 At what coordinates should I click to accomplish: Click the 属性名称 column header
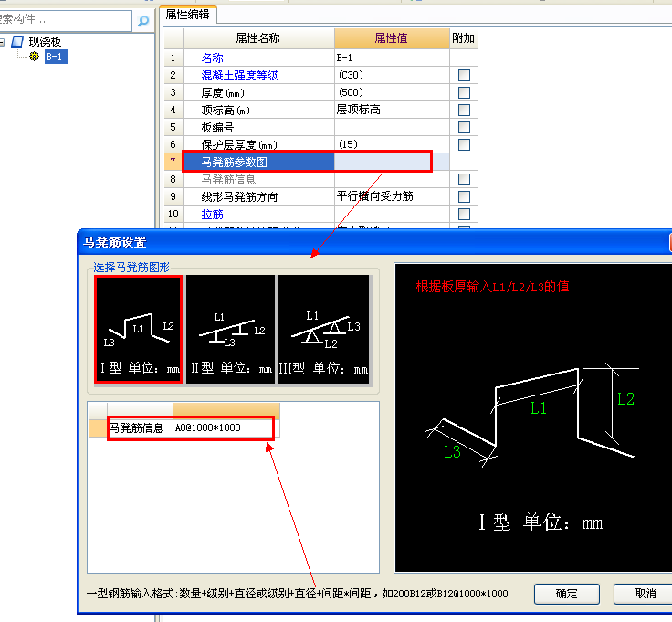click(258, 38)
